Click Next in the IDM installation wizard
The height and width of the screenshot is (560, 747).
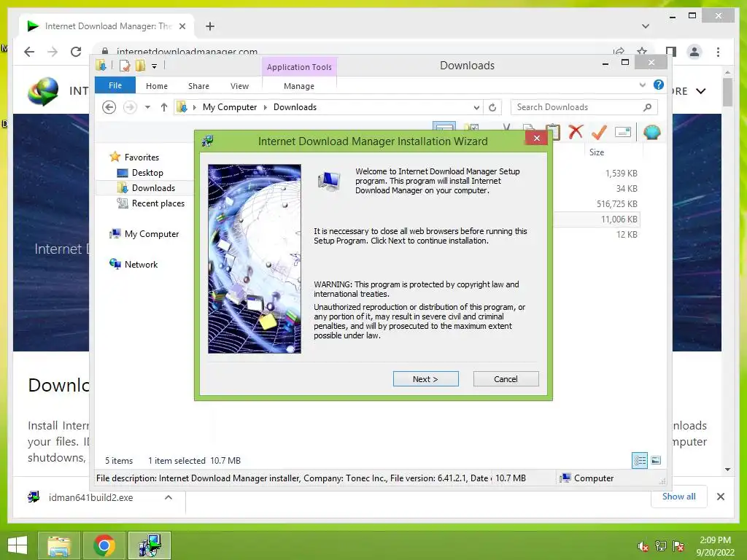425,379
